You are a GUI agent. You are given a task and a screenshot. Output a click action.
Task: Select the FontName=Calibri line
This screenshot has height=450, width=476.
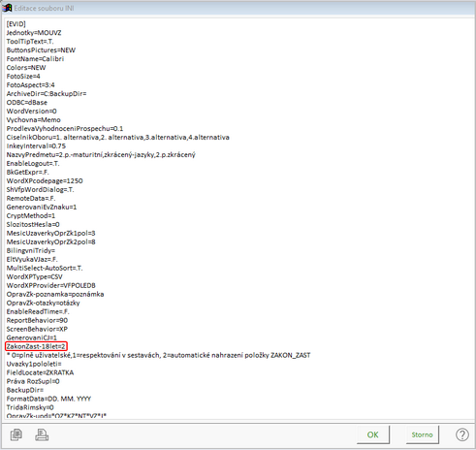(35, 59)
